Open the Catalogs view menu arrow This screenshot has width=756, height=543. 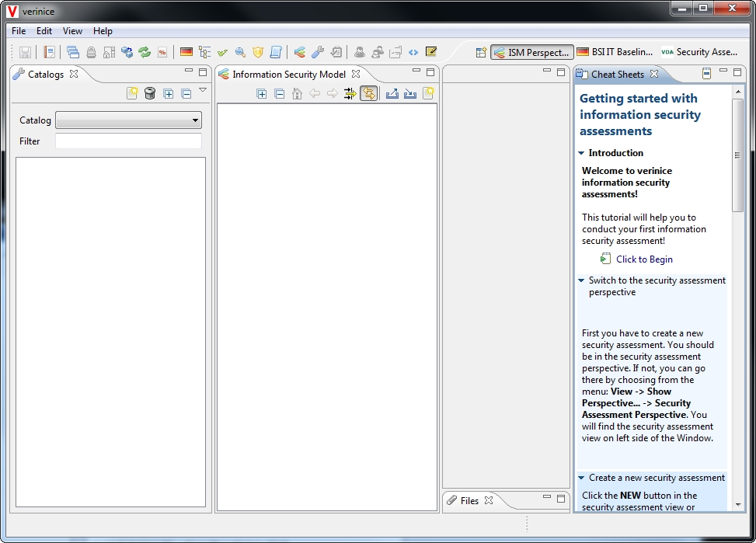tap(203, 90)
